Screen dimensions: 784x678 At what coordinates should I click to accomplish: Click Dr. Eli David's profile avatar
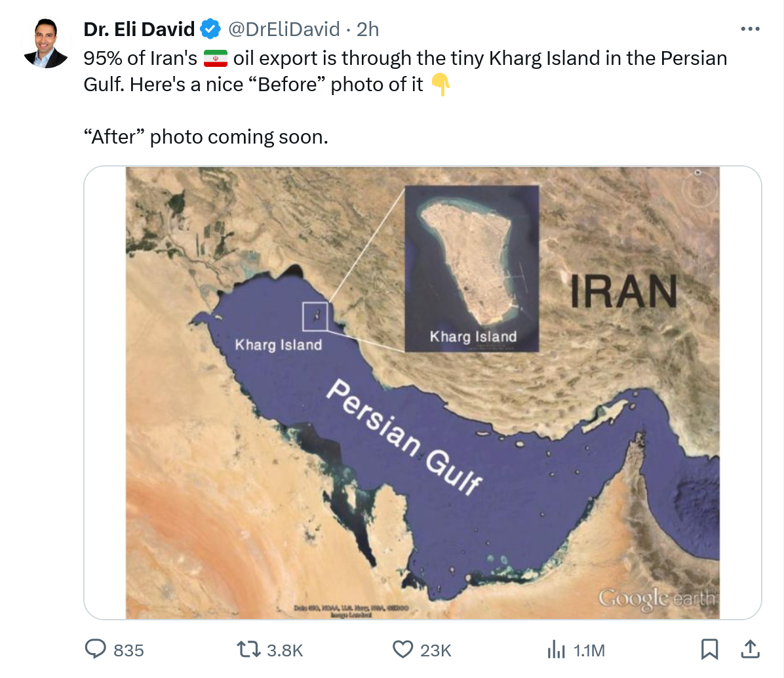pyautogui.click(x=46, y=43)
